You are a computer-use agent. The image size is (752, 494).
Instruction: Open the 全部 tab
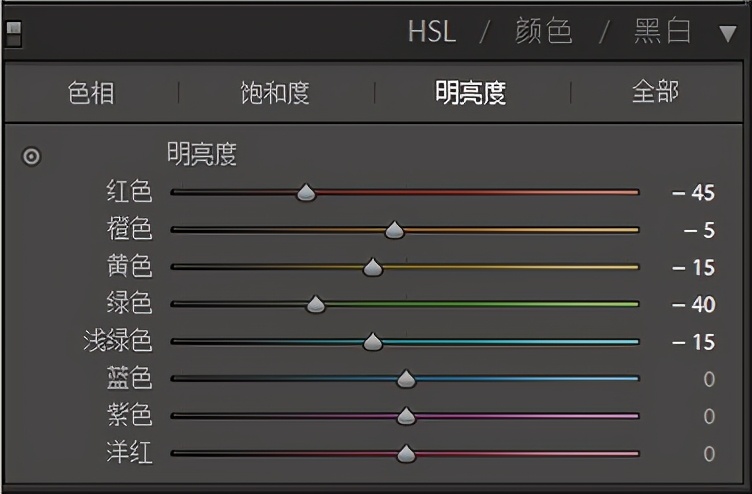click(x=655, y=93)
